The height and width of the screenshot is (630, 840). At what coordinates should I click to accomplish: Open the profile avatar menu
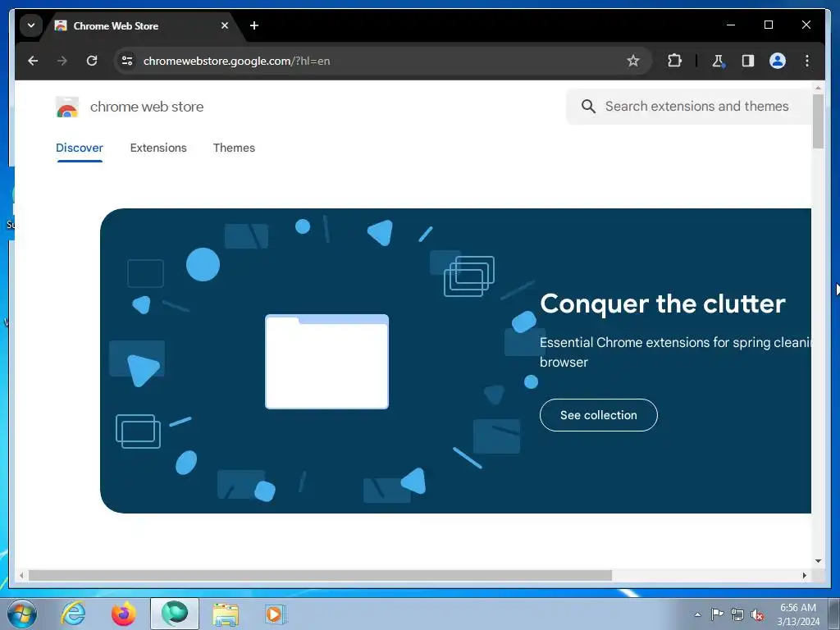click(778, 61)
